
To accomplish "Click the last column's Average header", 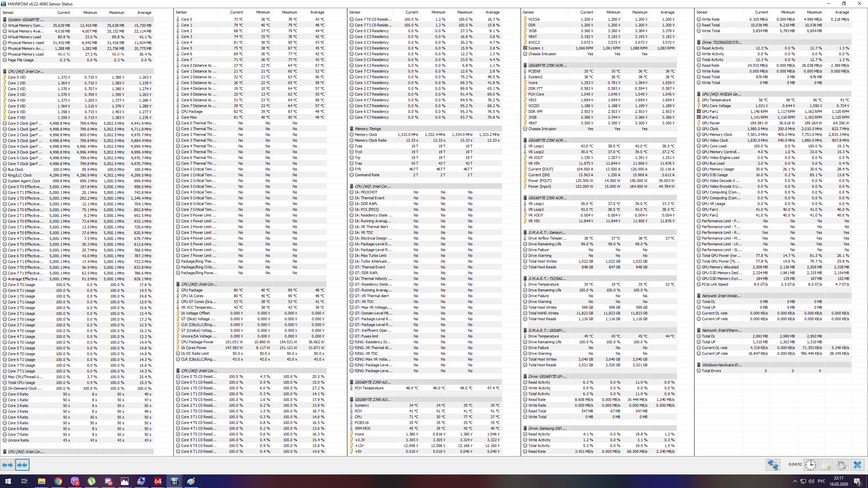I will [842, 12].
